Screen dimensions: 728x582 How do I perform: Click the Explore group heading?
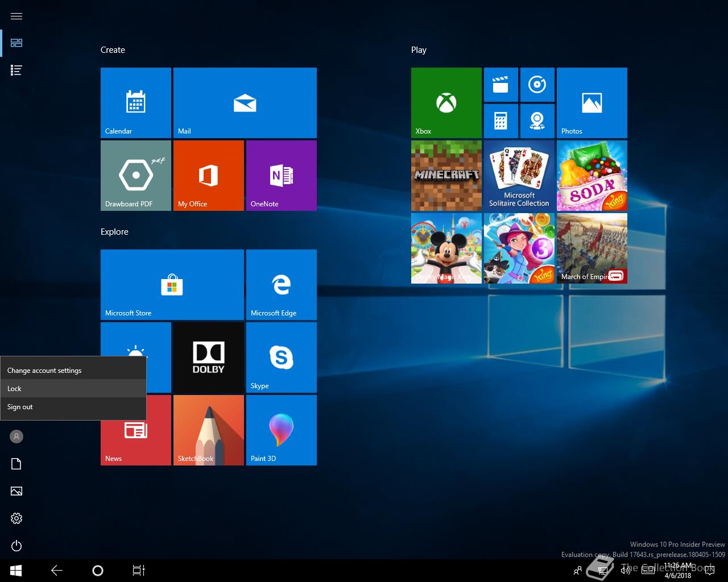[114, 232]
